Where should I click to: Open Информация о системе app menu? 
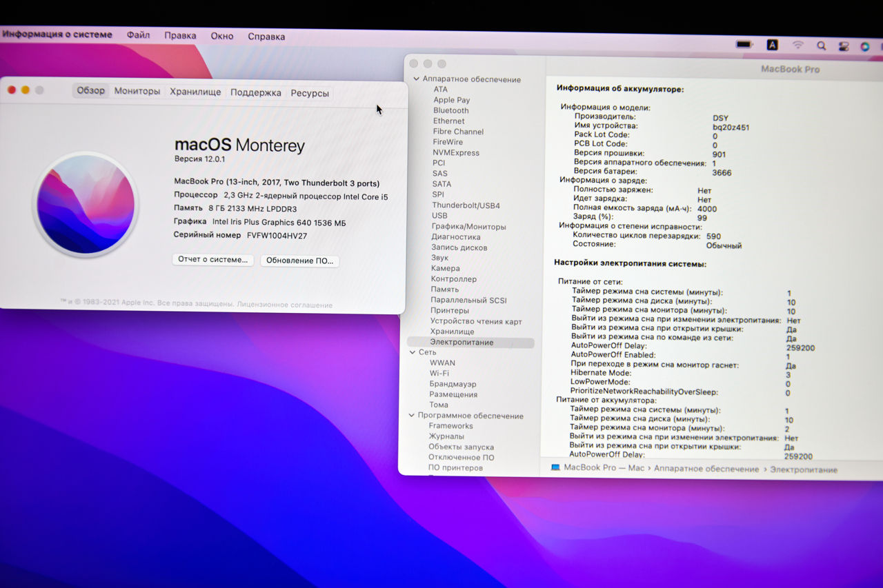(x=57, y=34)
